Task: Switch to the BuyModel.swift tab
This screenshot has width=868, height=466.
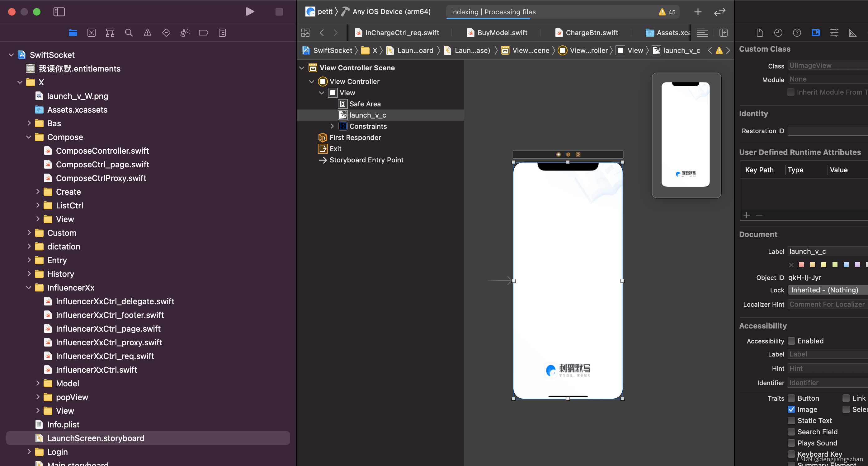Action: [x=502, y=33]
